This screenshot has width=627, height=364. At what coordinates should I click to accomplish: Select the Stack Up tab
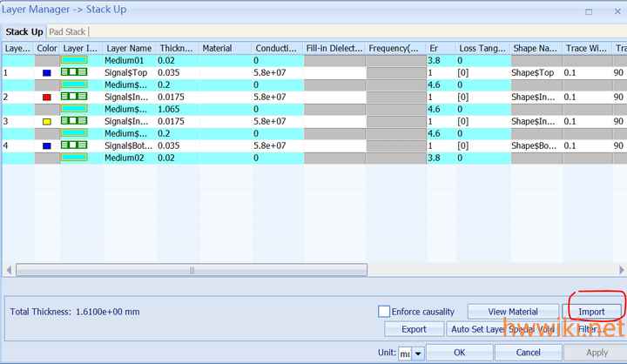[x=24, y=31]
